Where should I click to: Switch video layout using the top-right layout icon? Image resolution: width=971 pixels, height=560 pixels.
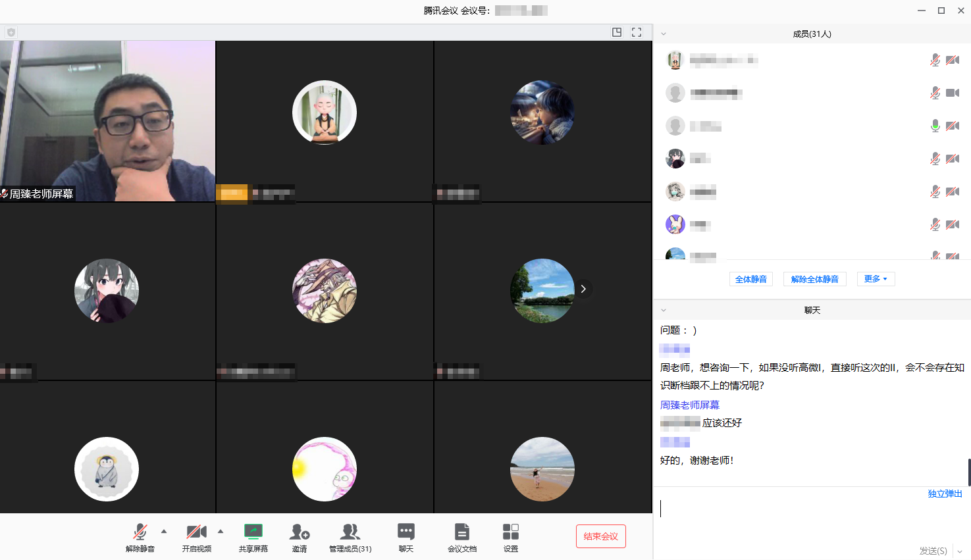pos(616,32)
